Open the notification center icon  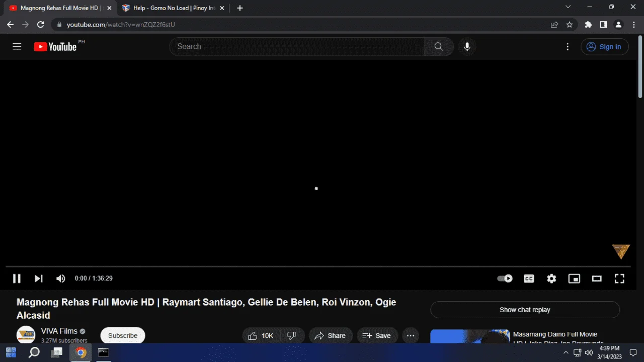(x=633, y=352)
